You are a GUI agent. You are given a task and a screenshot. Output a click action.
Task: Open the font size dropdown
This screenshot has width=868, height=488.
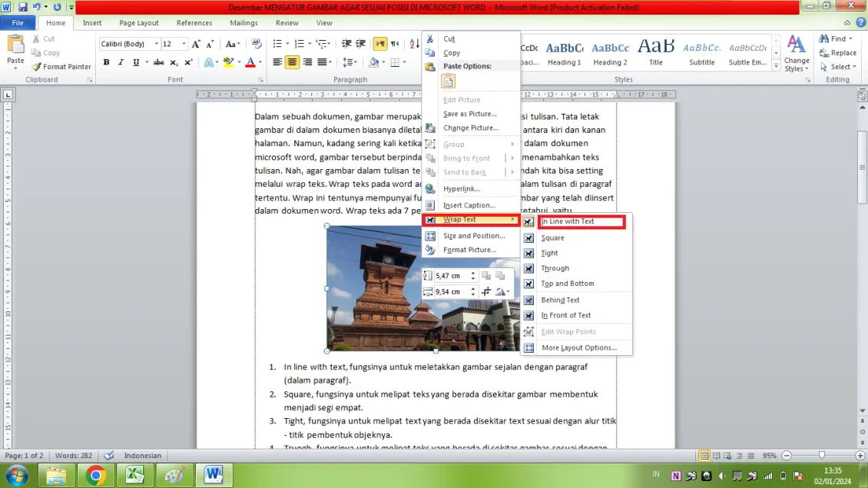(184, 44)
